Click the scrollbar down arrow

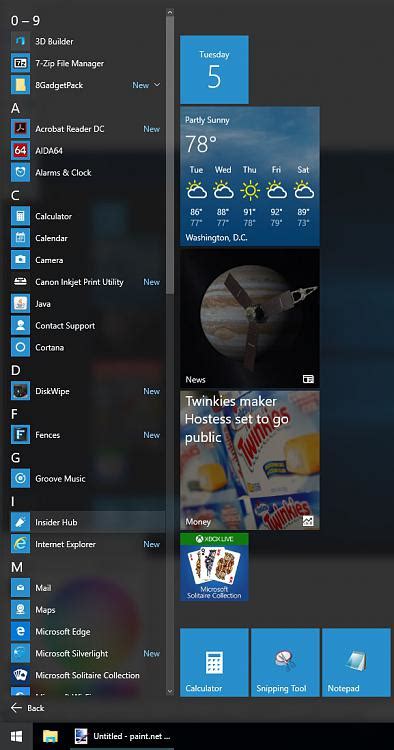click(170, 691)
